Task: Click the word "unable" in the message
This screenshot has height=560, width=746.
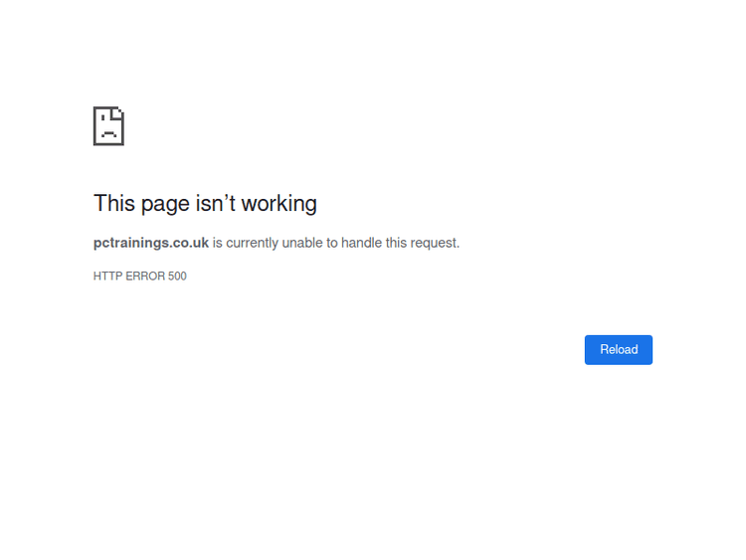Action: pos(303,243)
